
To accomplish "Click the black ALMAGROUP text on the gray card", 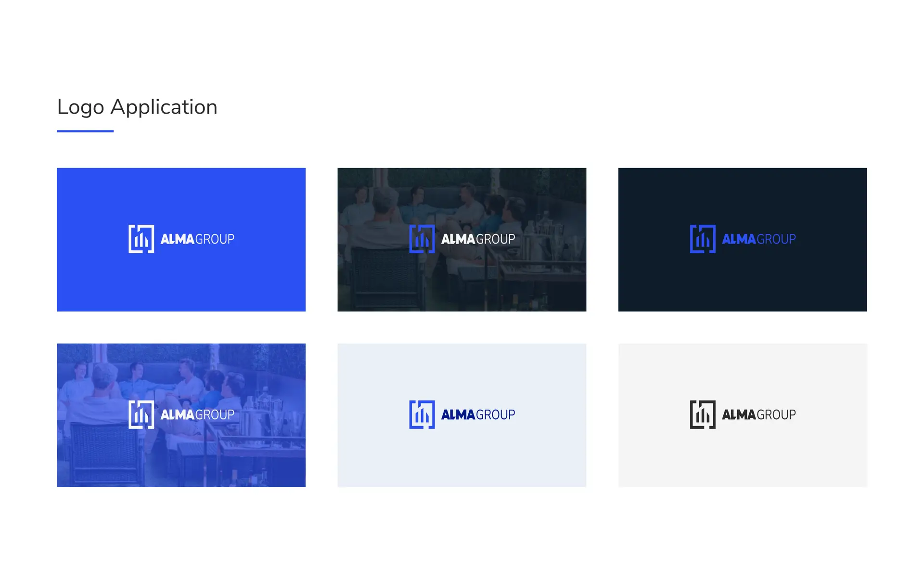I will (758, 415).
